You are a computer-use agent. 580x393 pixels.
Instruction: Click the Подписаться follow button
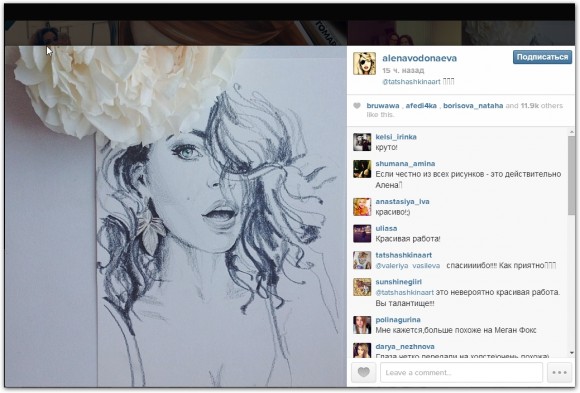tap(542, 57)
